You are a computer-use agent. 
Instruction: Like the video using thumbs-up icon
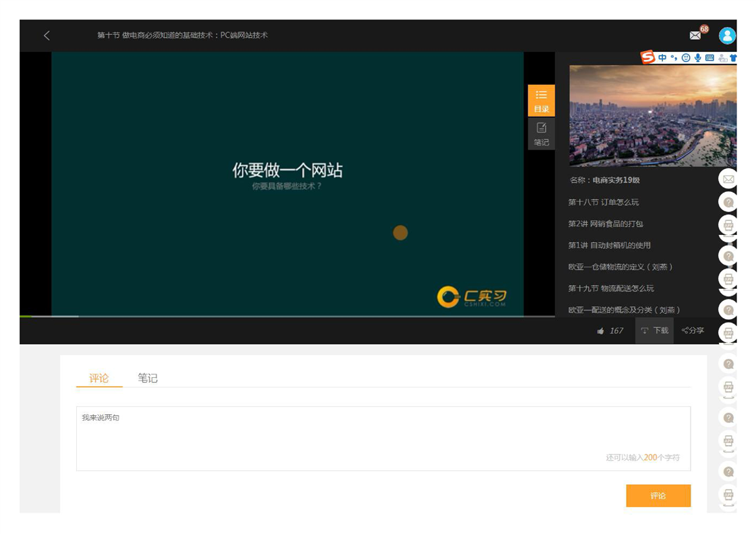pos(600,331)
